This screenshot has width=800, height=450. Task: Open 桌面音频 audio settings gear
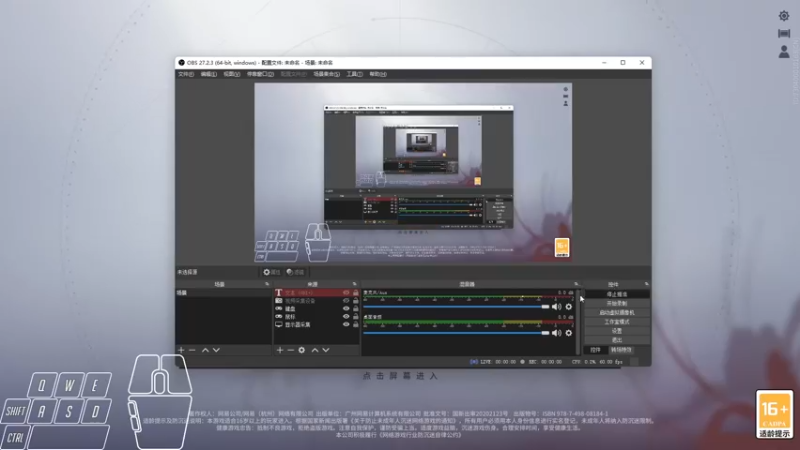[x=569, y=333]
